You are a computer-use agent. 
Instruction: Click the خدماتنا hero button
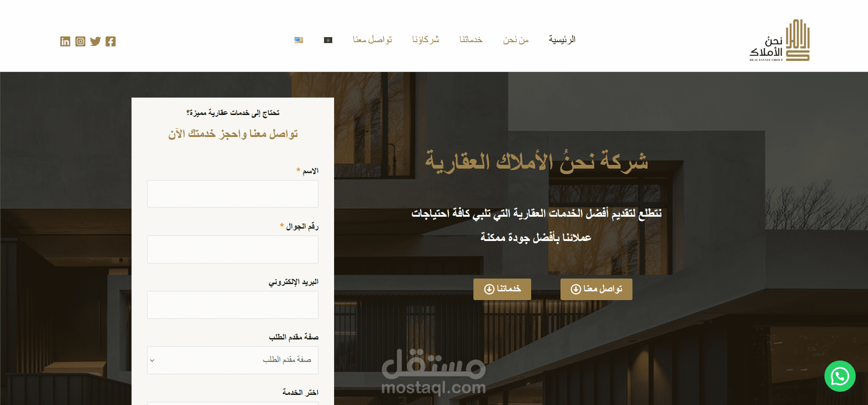coord(502,289)
